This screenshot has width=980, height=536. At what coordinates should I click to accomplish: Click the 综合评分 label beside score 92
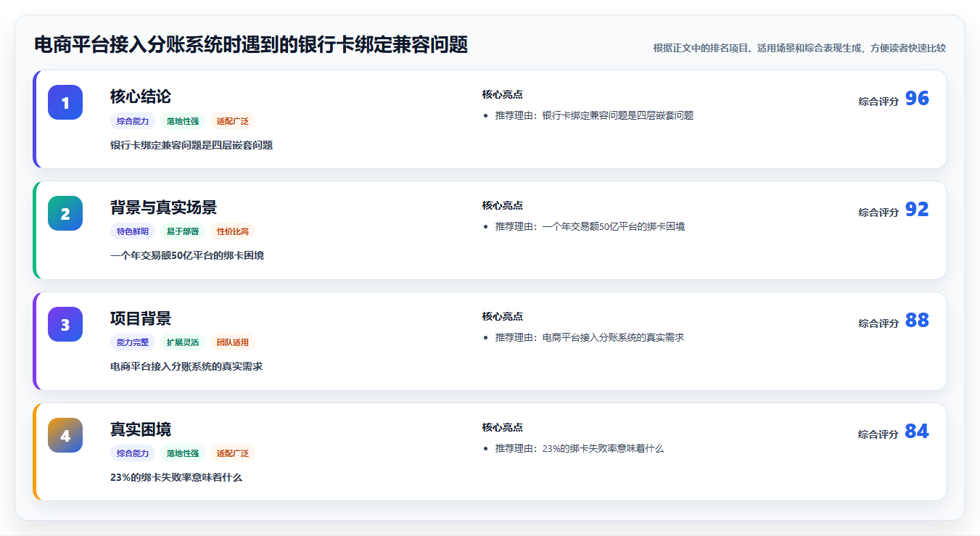click(x=878, y=213)
